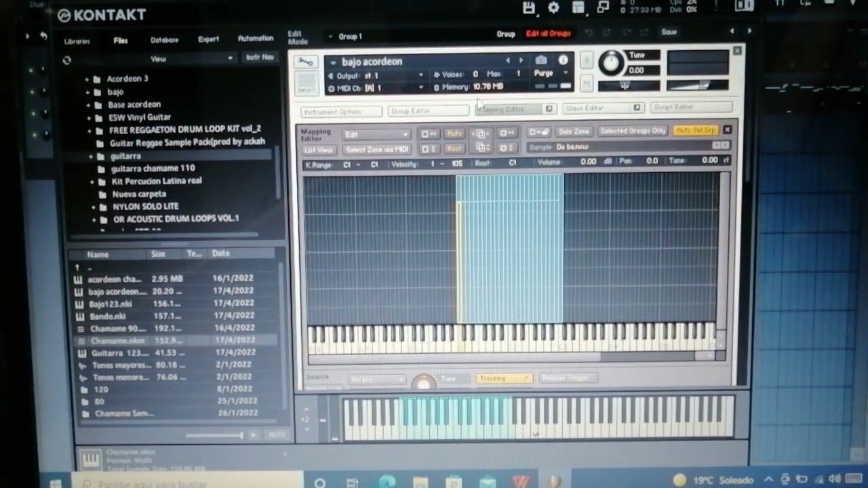Click the audition volume slider in browser
The image size is (868, 488).
pos(214,436)
